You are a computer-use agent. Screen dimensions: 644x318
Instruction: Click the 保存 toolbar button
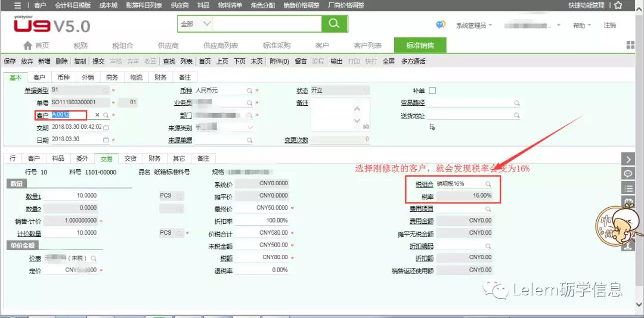(10, 61)
